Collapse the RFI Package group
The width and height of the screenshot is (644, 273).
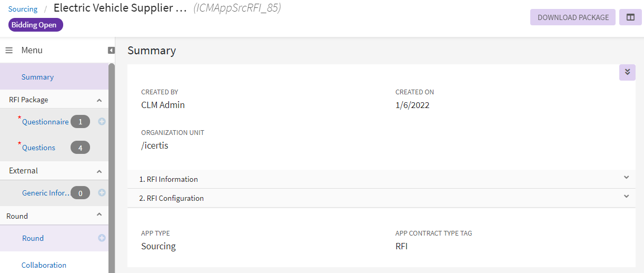point(99,100)
